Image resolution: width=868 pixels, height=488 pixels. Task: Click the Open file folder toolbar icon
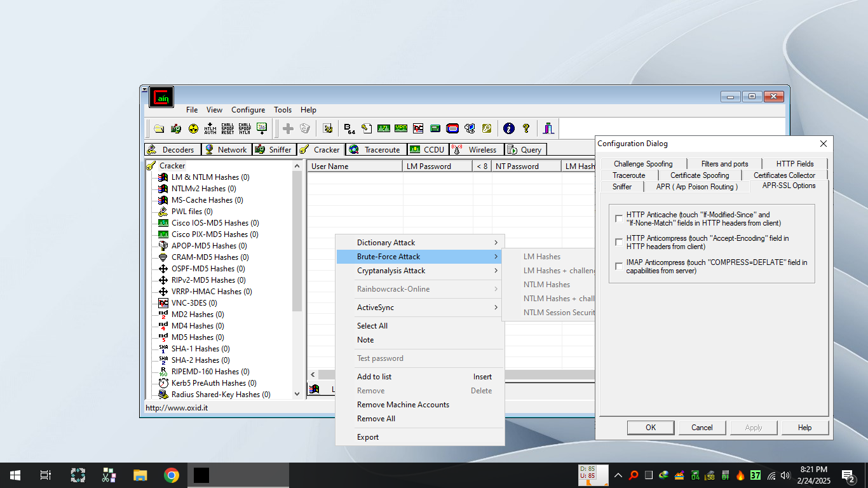pyautogui.click(x=159, y=128)
